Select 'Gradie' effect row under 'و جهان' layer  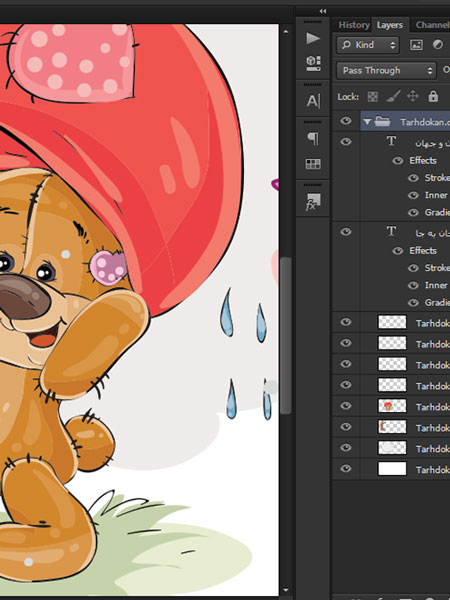pos(437,212)
